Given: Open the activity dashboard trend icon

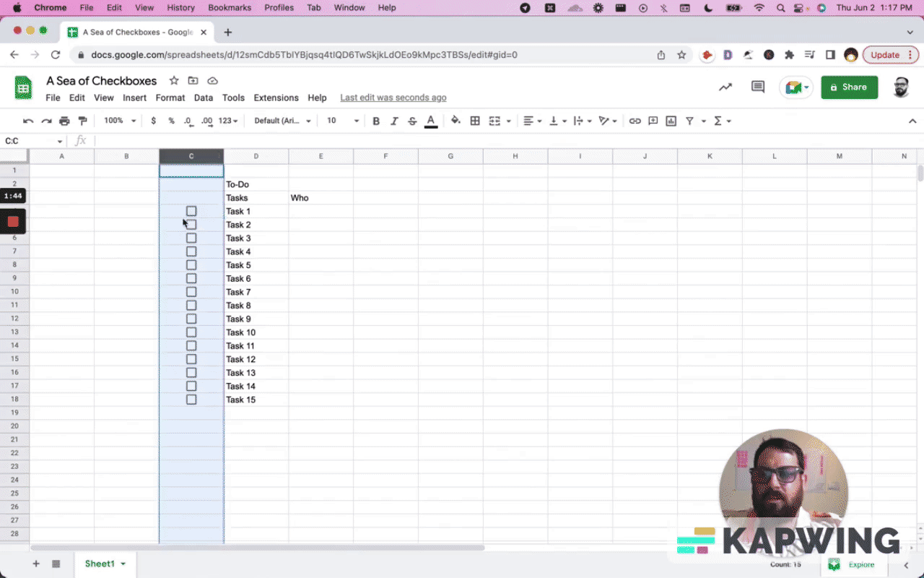Looking at the screenshot, I should 725,87.
